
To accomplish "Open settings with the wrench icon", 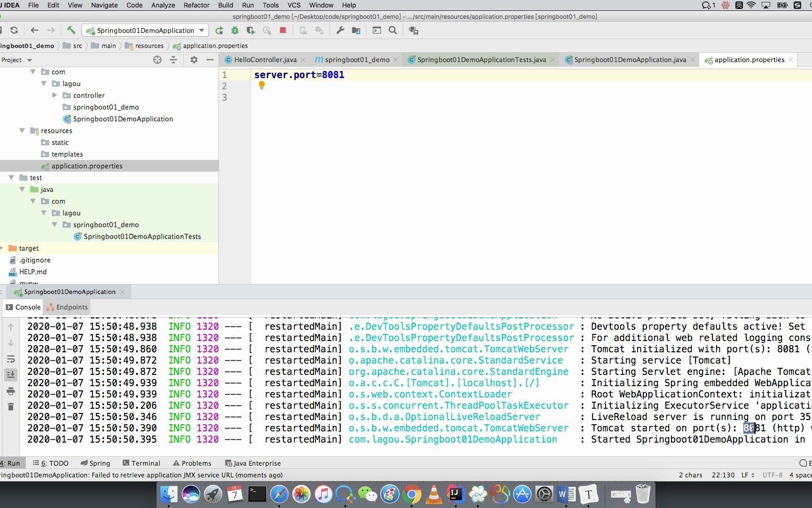I will click(340, 31).
